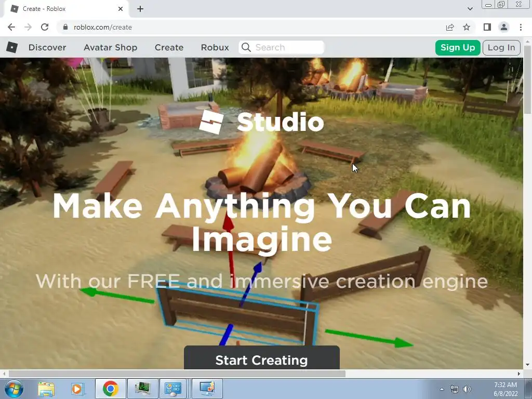Click the horizontal page scrollbar thumb
The width and height of the screenshot is (532, 399).
(x=177, y=374)
